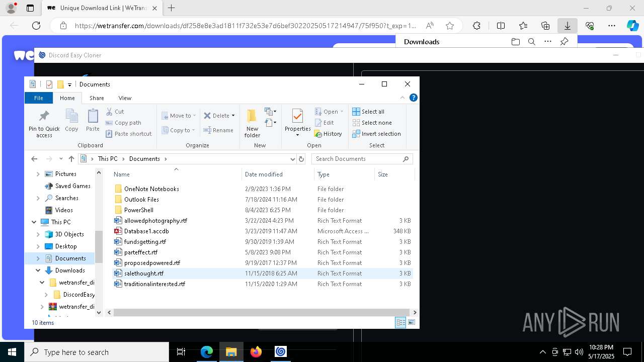The image size is (644, 362).
Task: Switch to the View ribbon tab
Action: click(x=125, y=98)
